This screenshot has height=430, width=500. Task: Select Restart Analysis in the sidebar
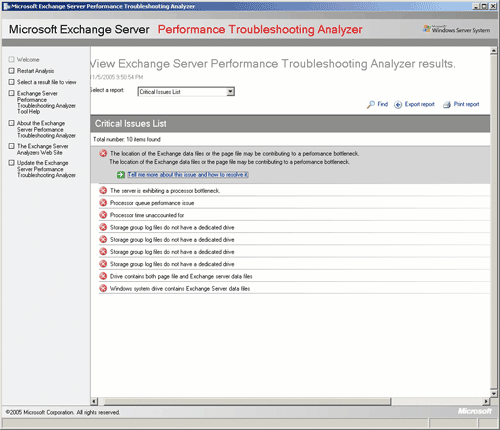pos(35,71)
